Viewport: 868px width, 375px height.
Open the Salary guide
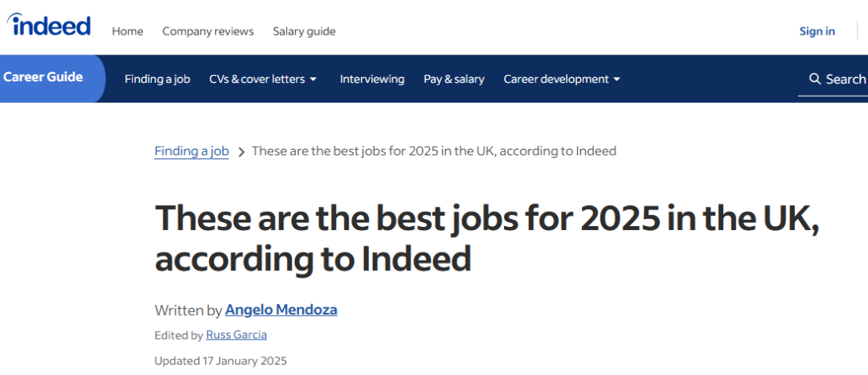[304, 31]
